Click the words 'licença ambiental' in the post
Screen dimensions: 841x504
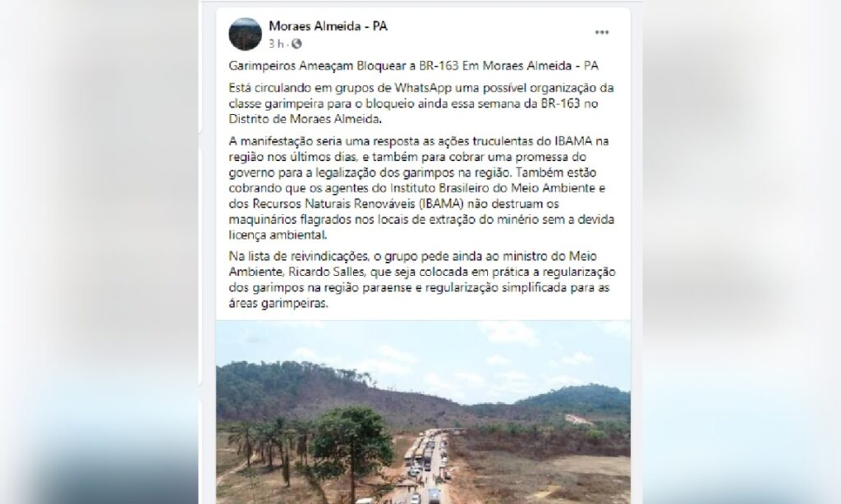pyautogui.click(x=278, y=235)
